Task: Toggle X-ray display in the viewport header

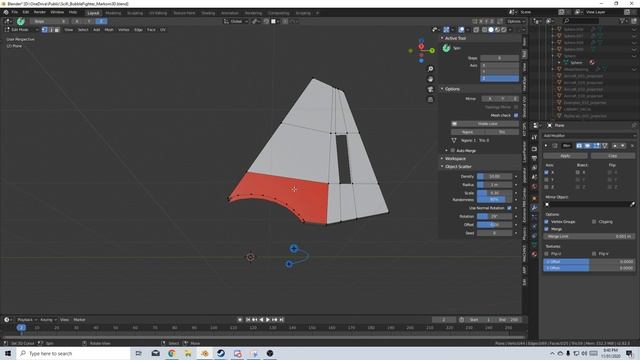Action: click(476, 30)
